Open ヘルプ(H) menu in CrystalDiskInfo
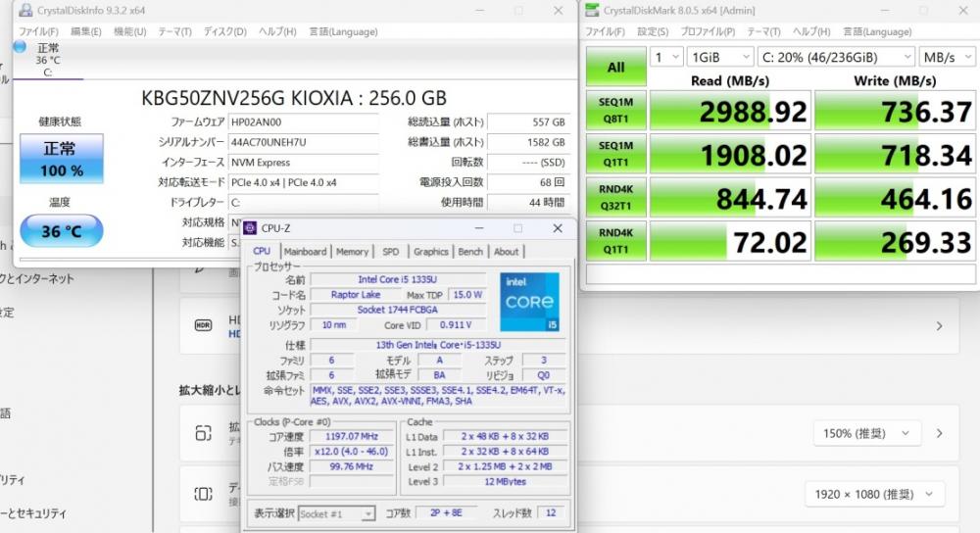The height and width of the screenshot is (533, 980). point(277,31)
